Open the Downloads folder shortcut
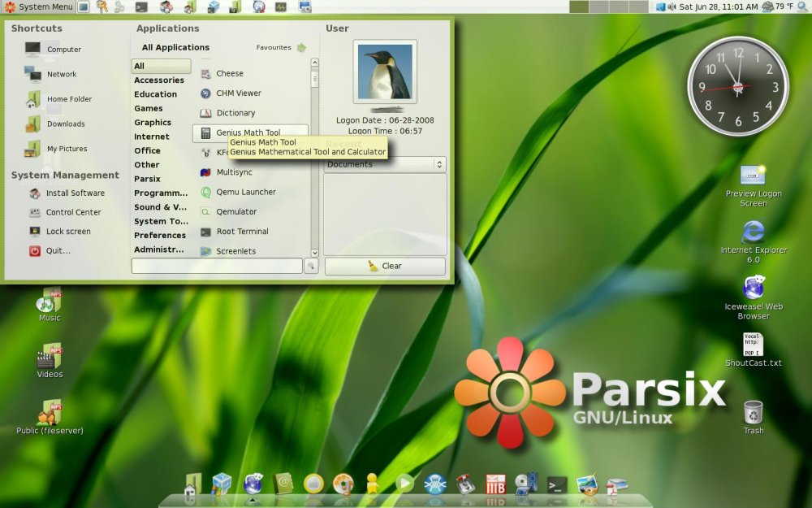The width and height of the screenshot is (812, 508). coord(55,124)
